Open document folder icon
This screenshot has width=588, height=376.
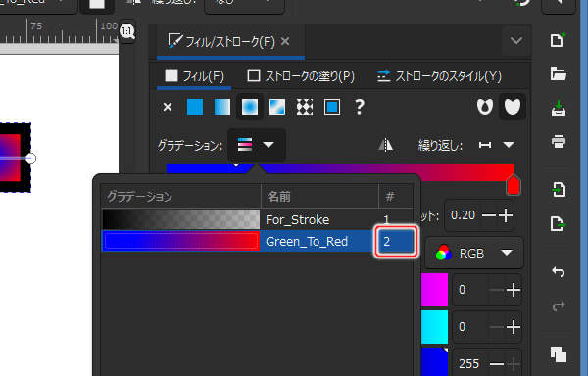pyautogui.click(x=558, y=73)
